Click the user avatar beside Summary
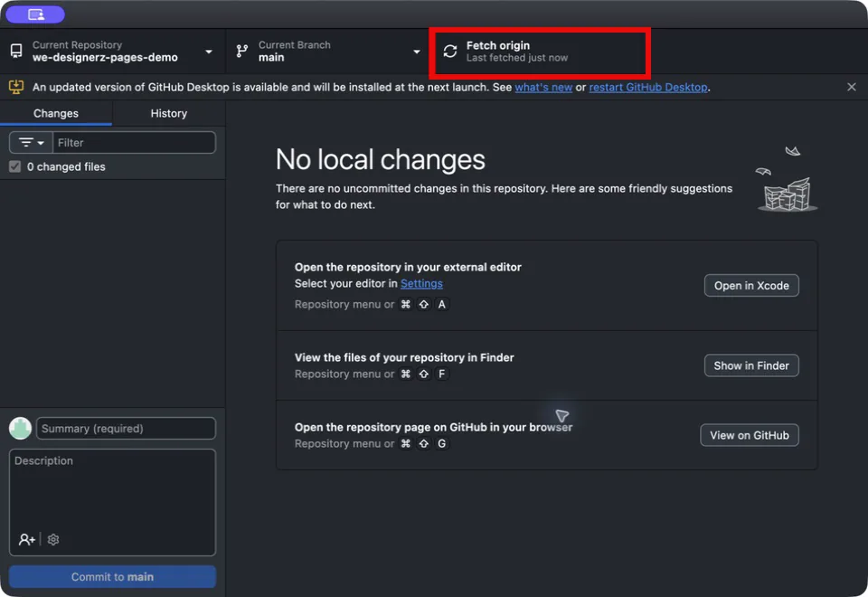This screenshot has width=868, height=597. 21,428
